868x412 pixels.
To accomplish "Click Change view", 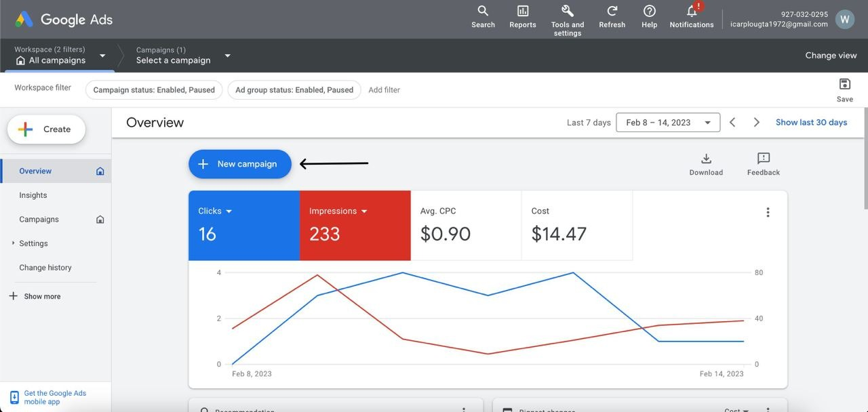I will click(831, 56).
